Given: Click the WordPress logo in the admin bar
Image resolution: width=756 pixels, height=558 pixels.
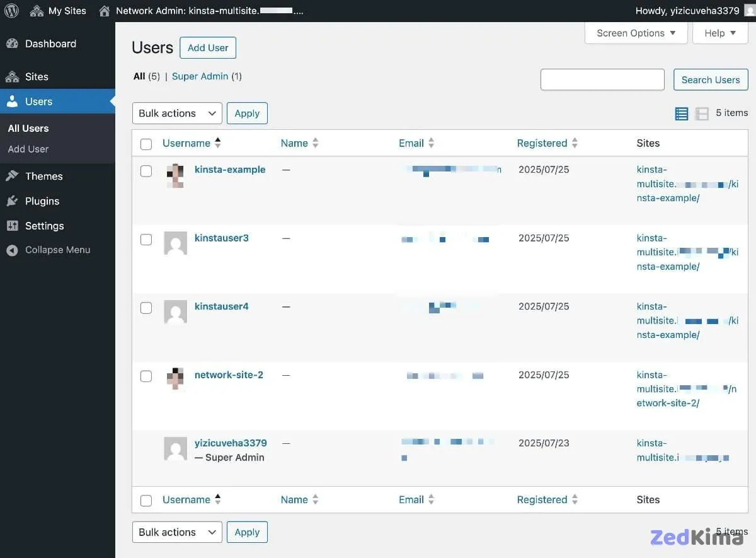Looking at the screenshot, I should point(11,10).
